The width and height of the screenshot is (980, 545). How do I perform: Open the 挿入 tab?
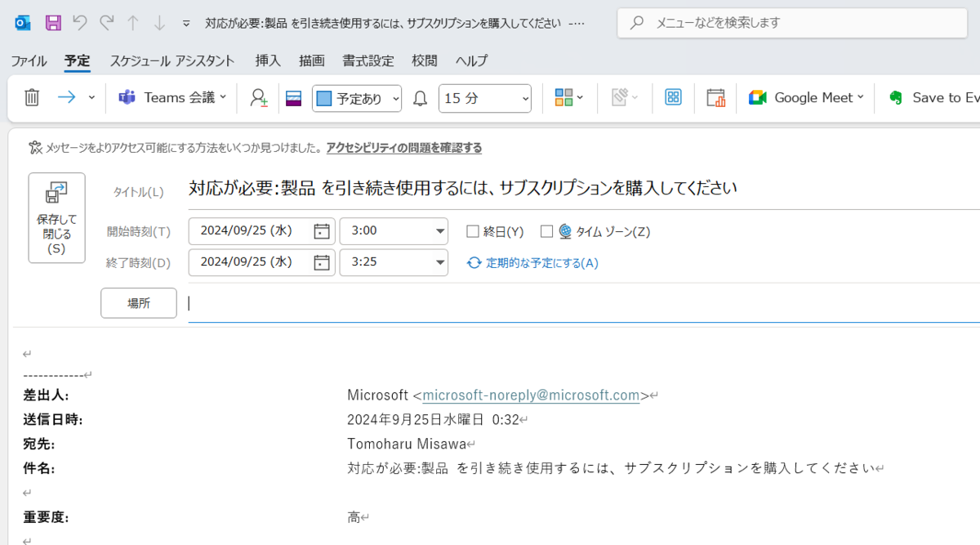point(268,60)
